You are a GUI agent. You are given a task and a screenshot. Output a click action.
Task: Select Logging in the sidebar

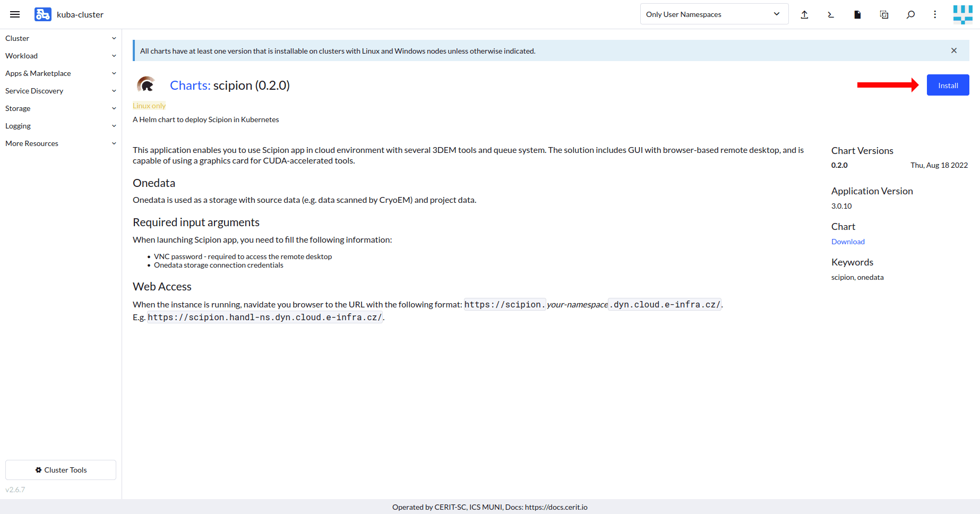pyautogui.click(x=18, y=126)
